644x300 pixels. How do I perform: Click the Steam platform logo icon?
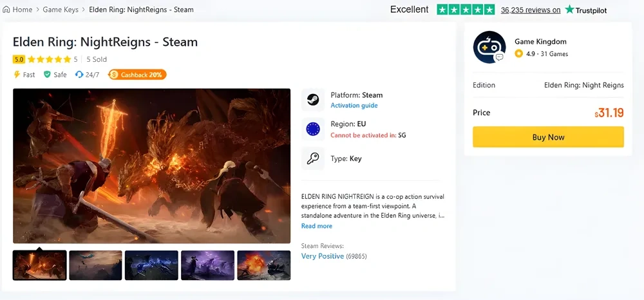(x=313, y=100)
